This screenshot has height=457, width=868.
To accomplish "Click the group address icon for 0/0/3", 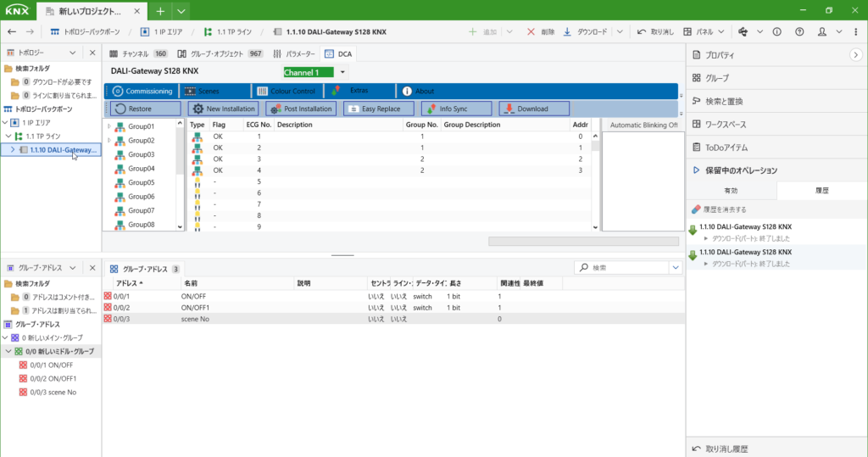I will click(108, 319).
